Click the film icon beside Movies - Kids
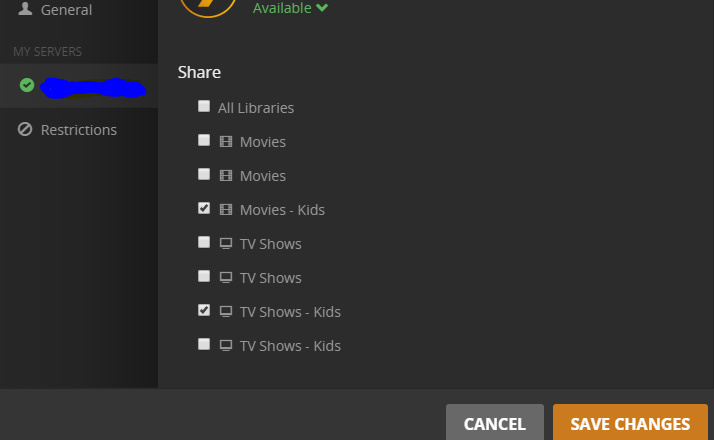The image size is (714, 440). click(226, 210)
